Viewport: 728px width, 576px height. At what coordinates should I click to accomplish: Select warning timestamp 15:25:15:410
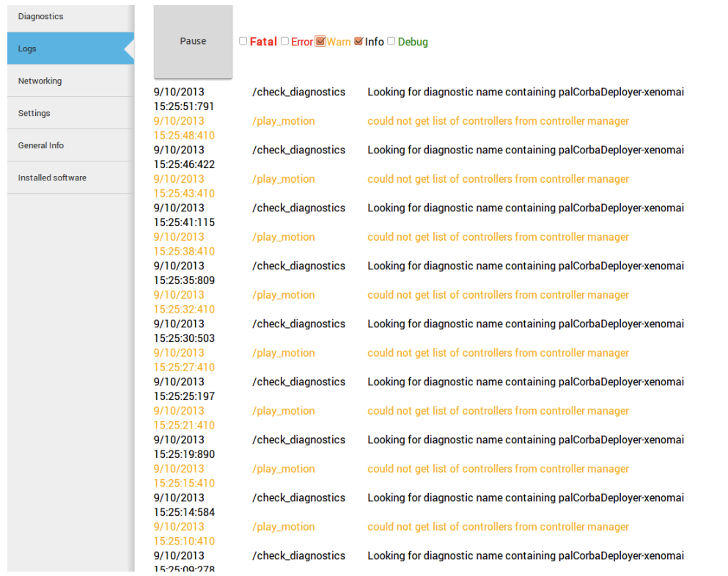click(x=184, y=483)
